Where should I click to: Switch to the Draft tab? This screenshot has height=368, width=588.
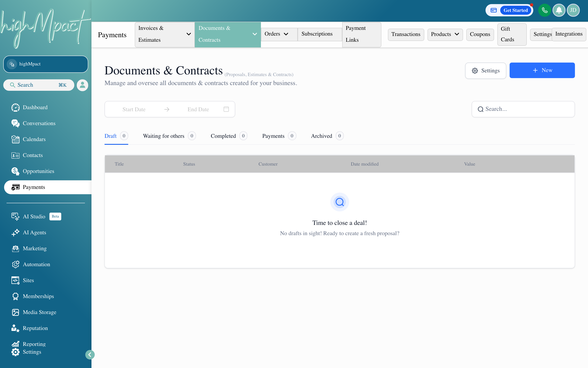(116, 136)
